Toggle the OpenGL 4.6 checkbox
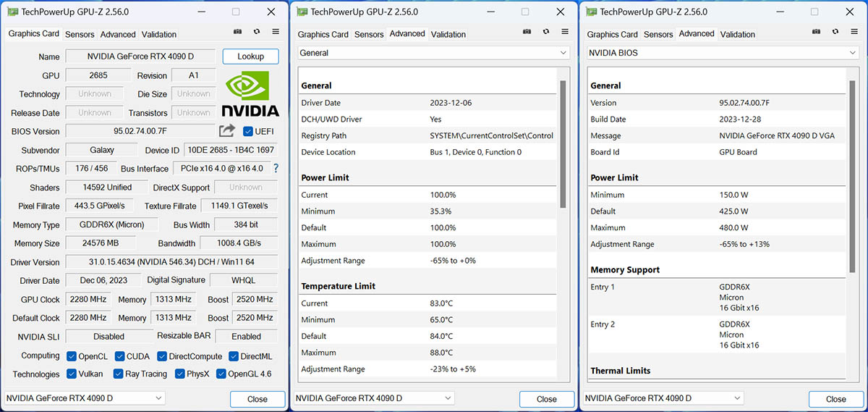The width and height of the screenshot is (868, 412). pyautogui.click(x=221, y=374)
